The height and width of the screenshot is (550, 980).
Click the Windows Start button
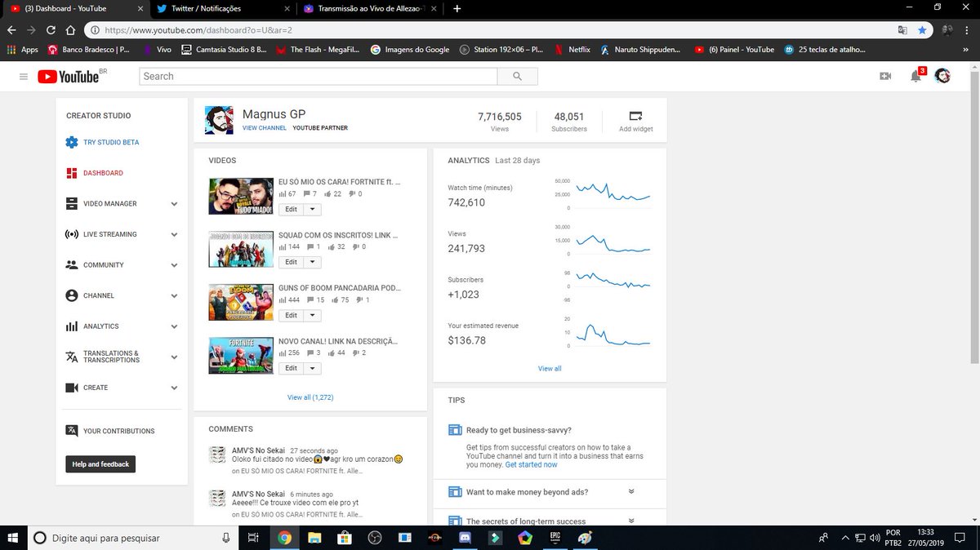pyautogui.click(x=13, y=538)
